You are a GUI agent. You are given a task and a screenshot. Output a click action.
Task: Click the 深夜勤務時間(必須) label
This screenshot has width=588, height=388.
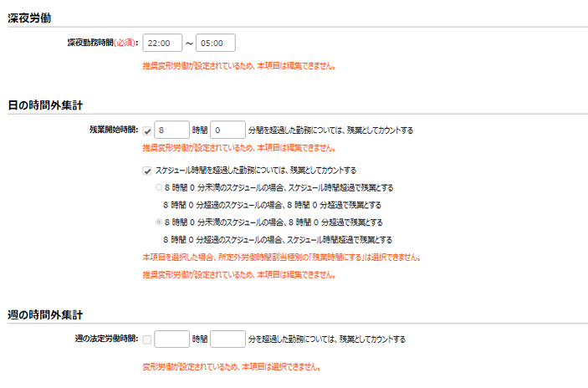(103, 43)
